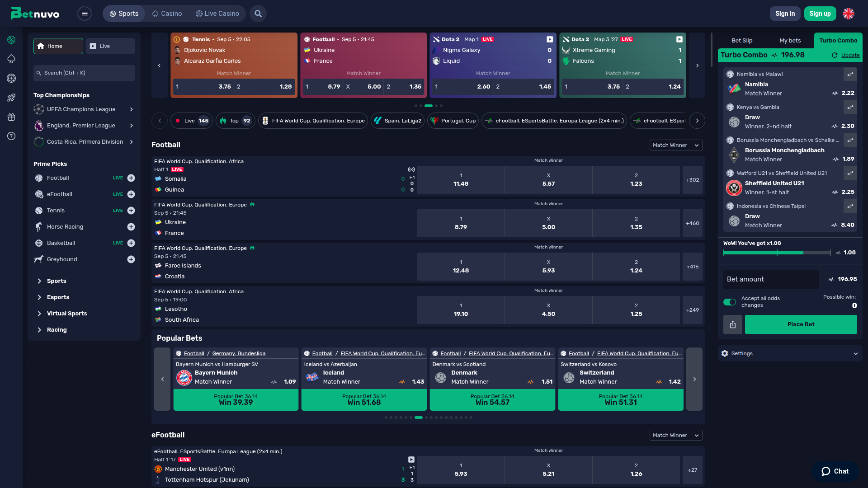
Task: Swap the Namibia vs Malawi pick with swap arrows
Action: pos(850,74)
